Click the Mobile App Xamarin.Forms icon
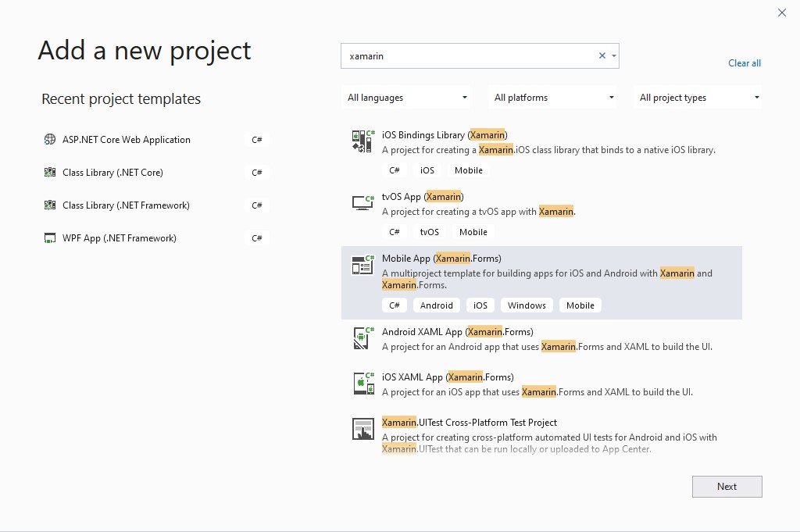 point(362,265)
